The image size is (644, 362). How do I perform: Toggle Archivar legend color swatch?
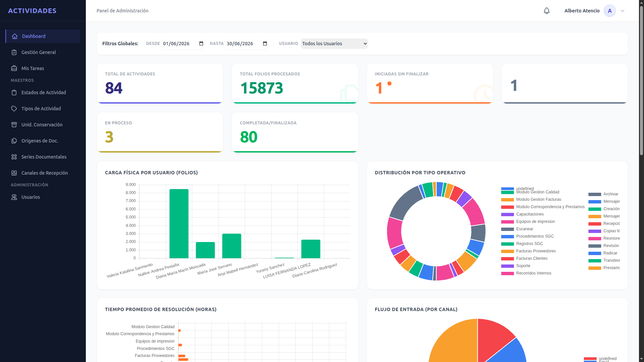pos(595,194)
